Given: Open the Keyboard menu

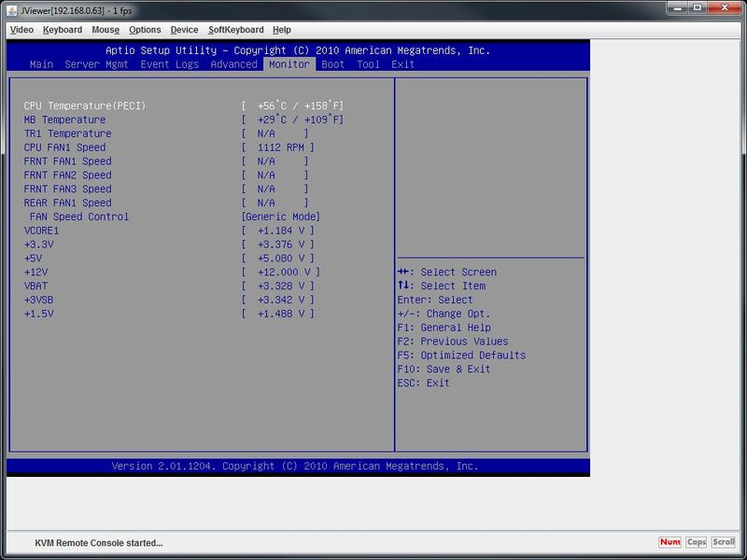Looking at the screenshot, I should [63, 30].
